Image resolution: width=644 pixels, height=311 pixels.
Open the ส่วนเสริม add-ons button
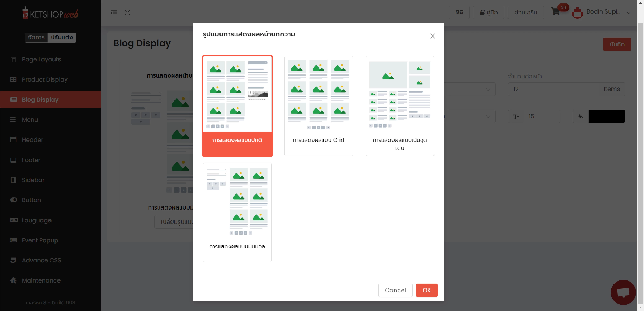[526, 13]
